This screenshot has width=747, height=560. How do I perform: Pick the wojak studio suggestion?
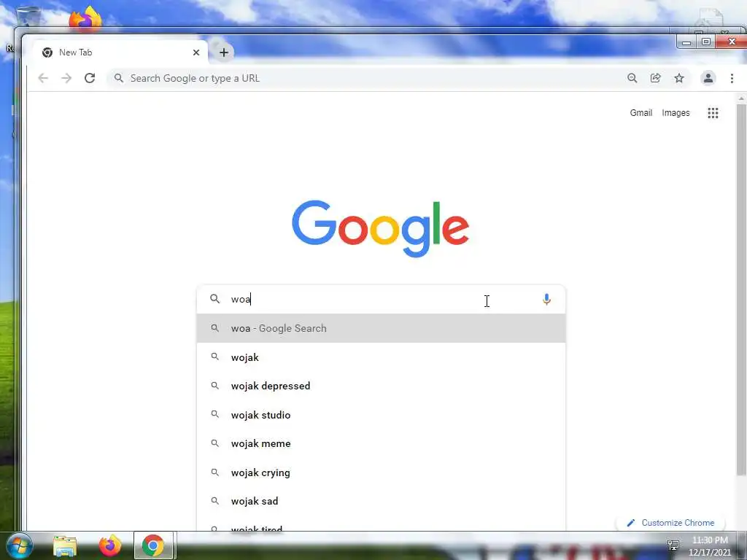coord(381,415)
